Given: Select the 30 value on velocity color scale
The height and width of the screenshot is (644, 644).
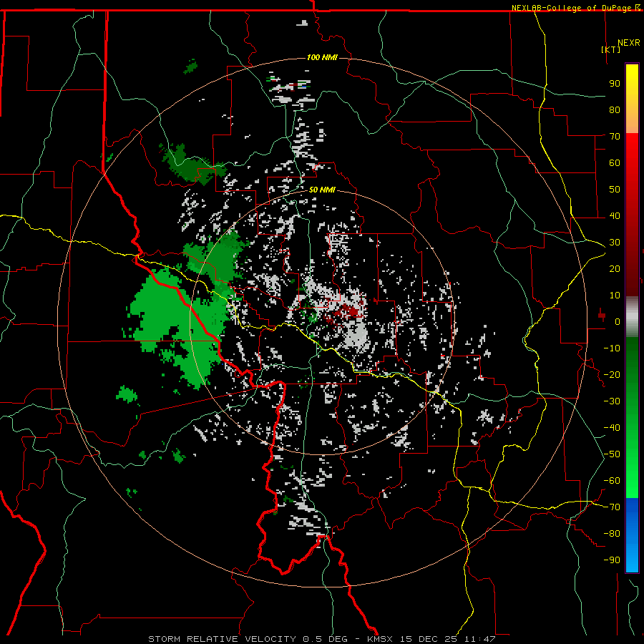Looking at the screenshot, I should 615,243.
